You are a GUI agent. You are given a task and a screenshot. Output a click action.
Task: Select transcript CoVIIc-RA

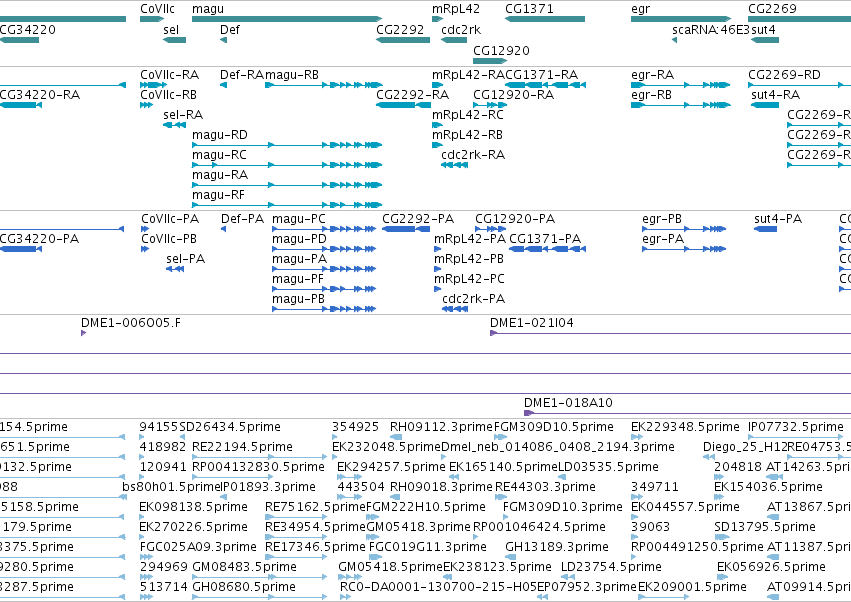tap(154, 85)
